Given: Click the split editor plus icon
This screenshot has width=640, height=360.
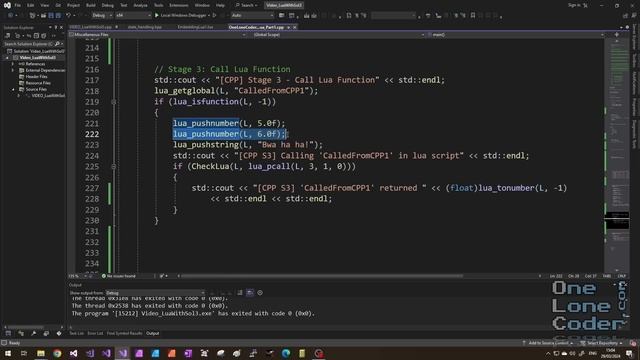Looking at the screenshot, I should 616,35.
